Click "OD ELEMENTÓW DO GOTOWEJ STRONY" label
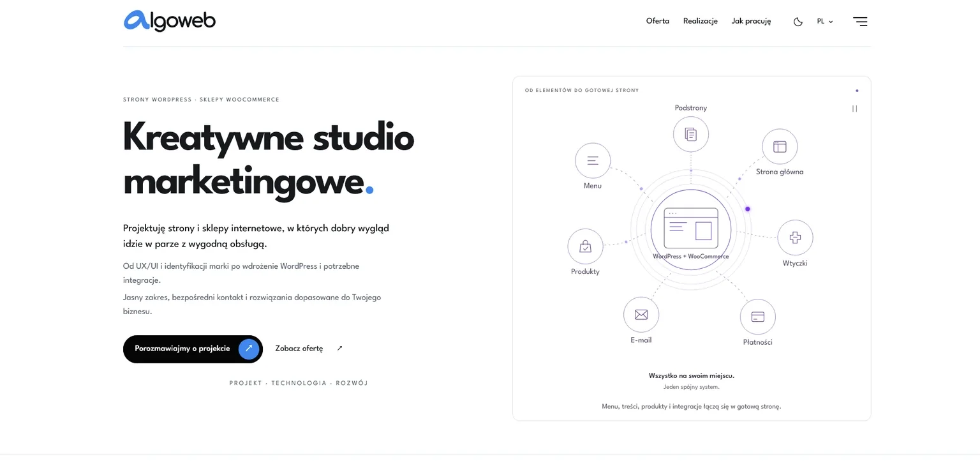Image resolution: width=980 pixels, height=461 pixels. tap(582, 91)
